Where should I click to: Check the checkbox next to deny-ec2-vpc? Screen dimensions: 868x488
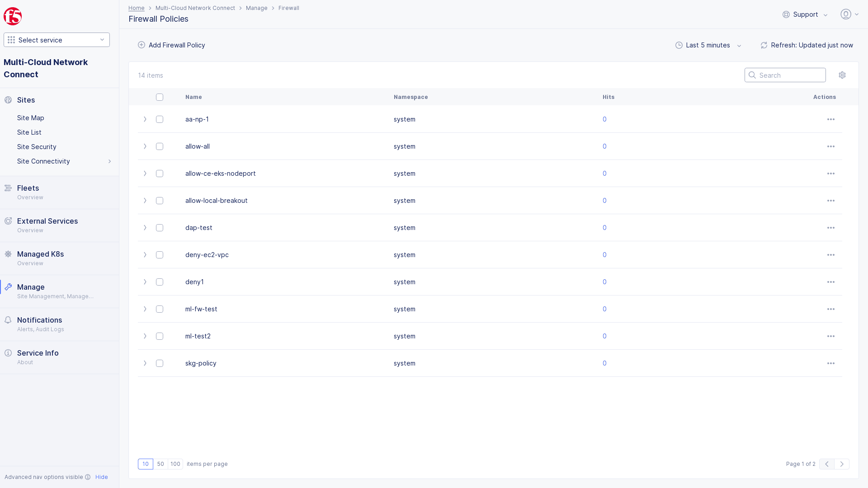pos(159,254)
